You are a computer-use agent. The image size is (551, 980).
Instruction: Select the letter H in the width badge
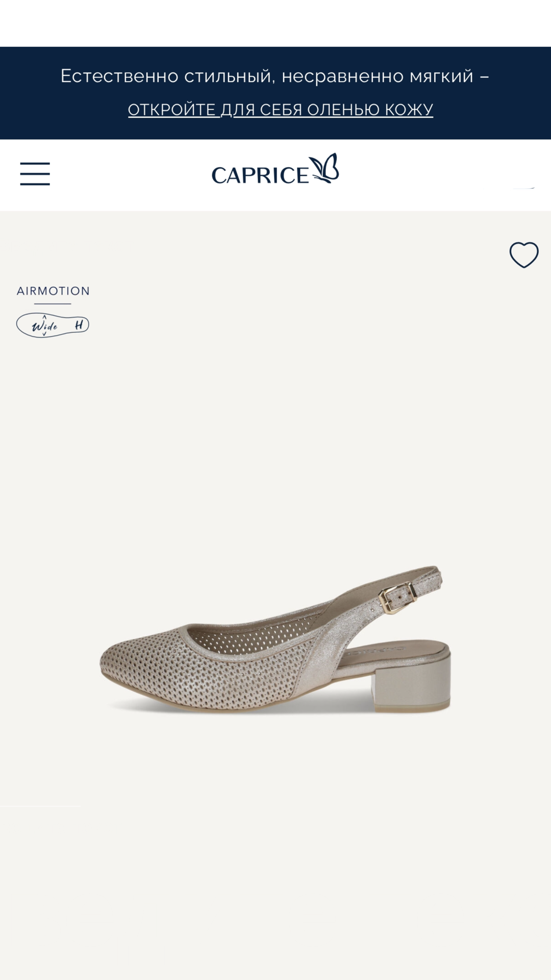[79, 325]
